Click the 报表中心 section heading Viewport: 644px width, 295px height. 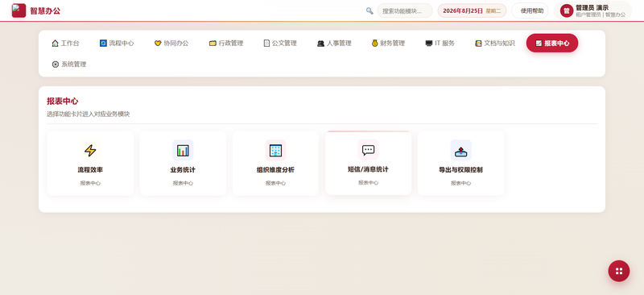pos(63,102)
